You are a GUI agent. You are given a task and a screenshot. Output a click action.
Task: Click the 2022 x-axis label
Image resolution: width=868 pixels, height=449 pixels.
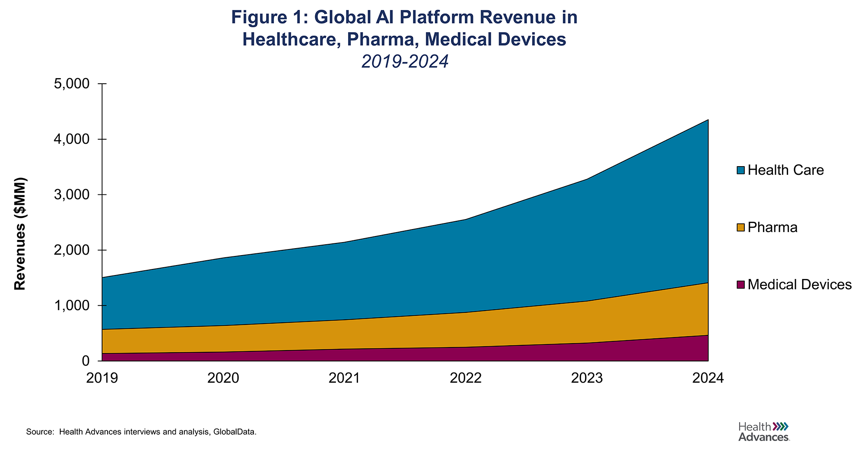(466, 379)
